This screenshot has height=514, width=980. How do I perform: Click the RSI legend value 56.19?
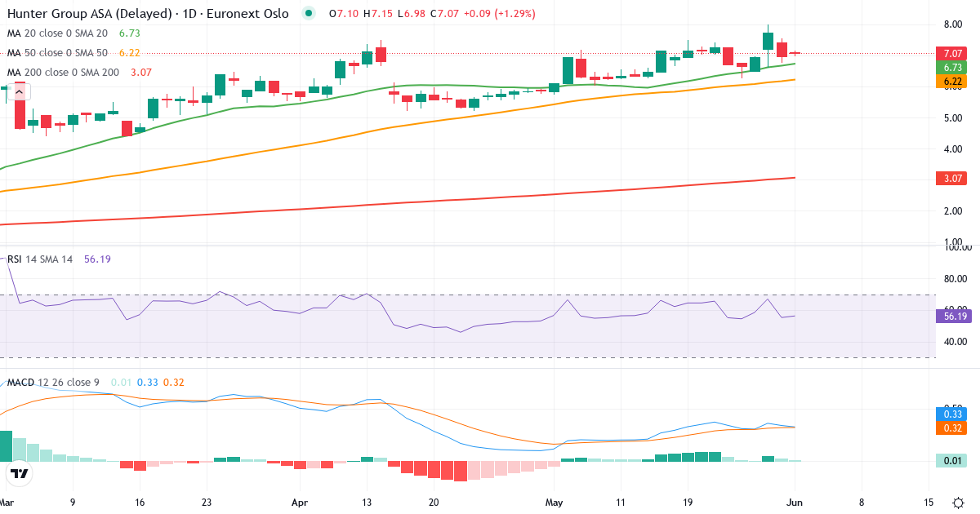click(x=96, y=259)
